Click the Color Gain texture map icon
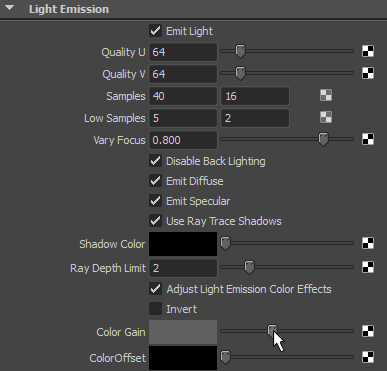 (368, 331)
